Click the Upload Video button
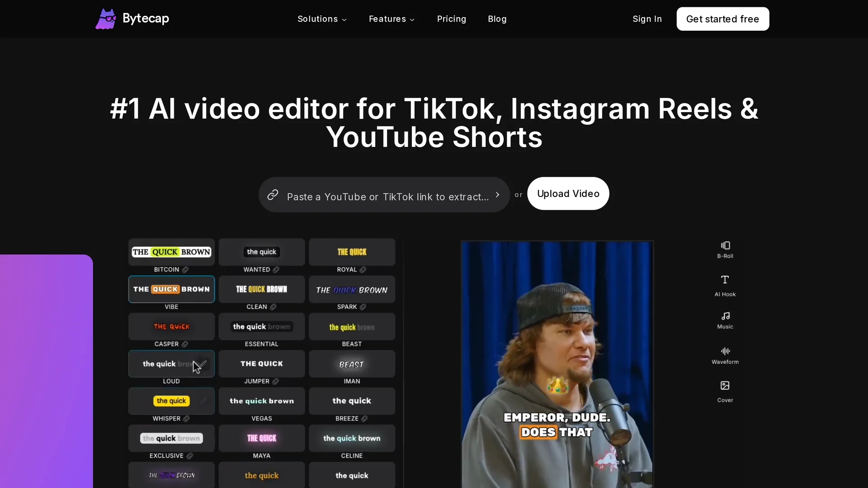The height and width of the screenshot is (488, 868). tap(568, 193)
